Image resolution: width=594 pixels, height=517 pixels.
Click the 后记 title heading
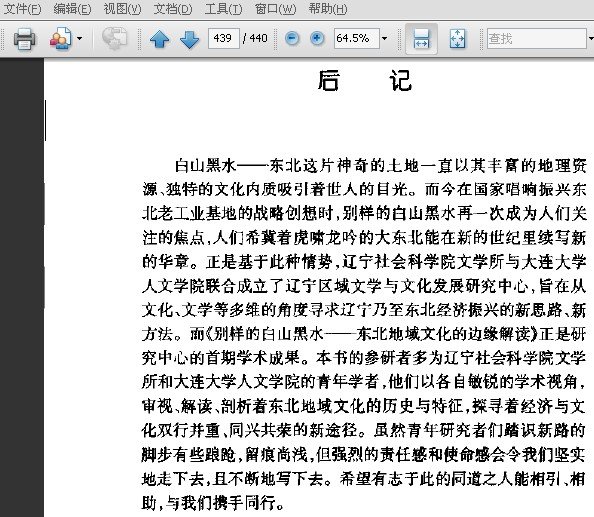[x=364, y=81]
